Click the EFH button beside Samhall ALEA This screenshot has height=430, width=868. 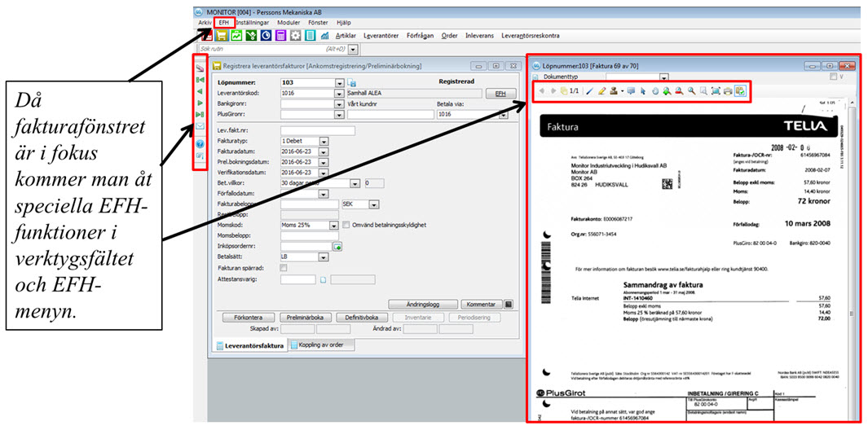[500, 94]
